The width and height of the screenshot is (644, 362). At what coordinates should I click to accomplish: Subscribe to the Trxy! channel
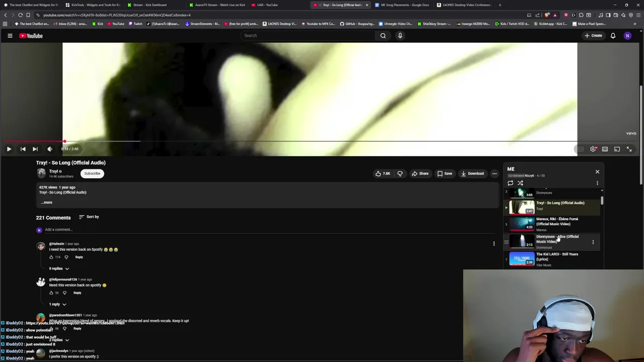(92, 173)
